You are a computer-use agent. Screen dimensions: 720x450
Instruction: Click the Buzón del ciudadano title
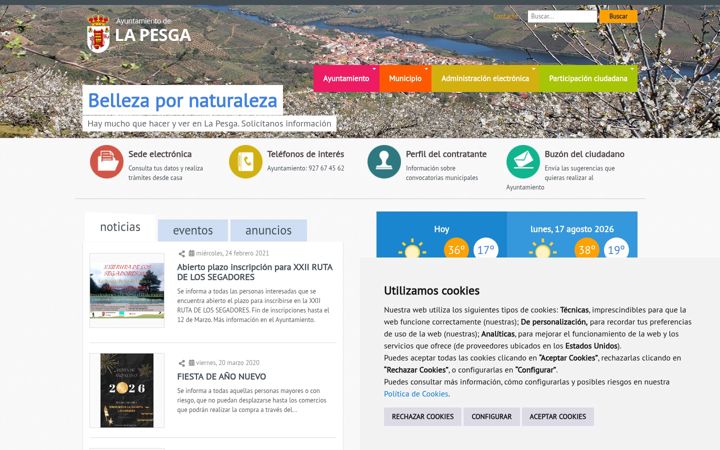click(x=585, y=154)
